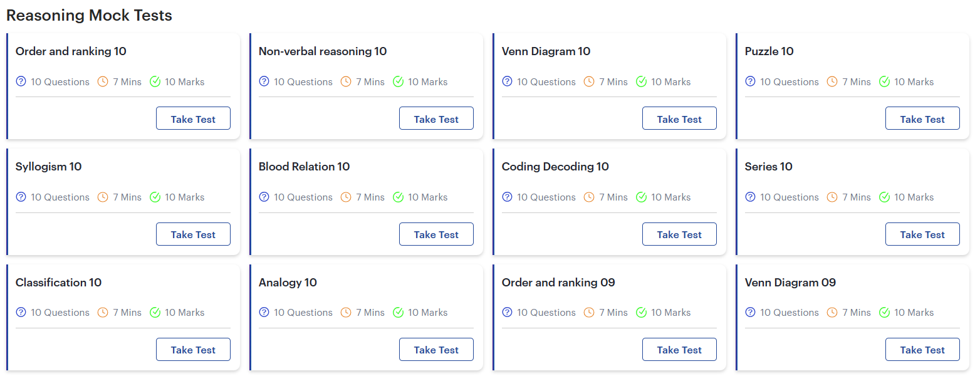The image size is (980, 376).
Task: Take the Venn Diagram 09 test
Action: (922, 349)
